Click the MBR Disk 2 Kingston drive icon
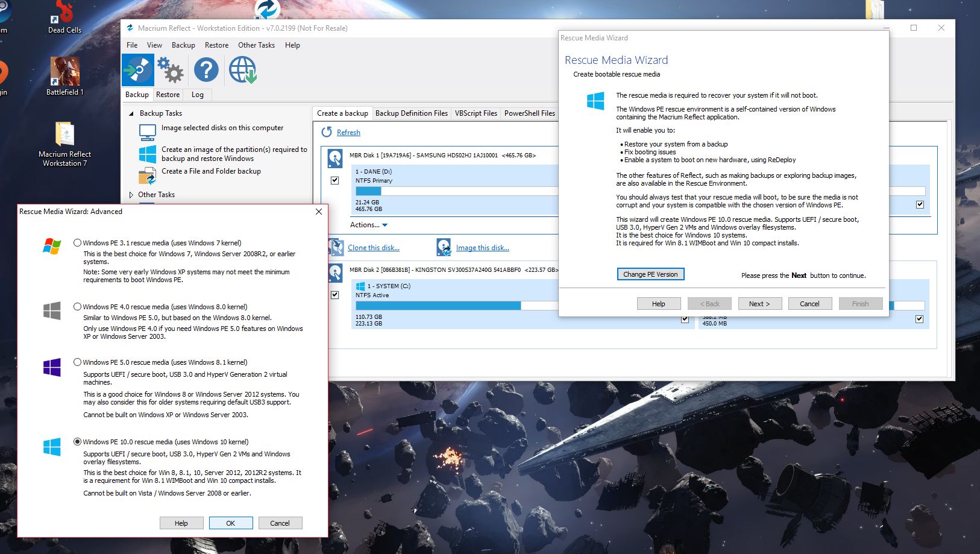 click(335, 272)
